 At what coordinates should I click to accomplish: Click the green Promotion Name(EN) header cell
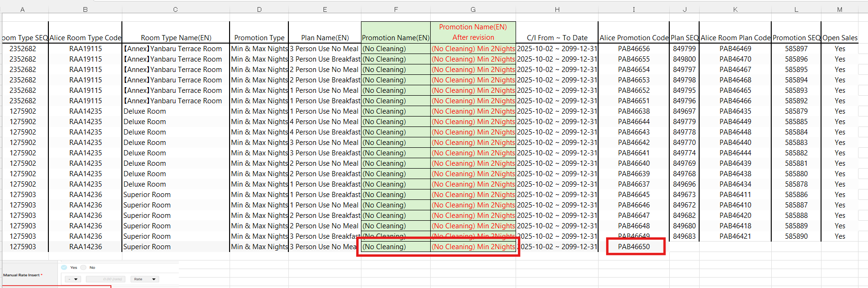click(x=396, y=32)
